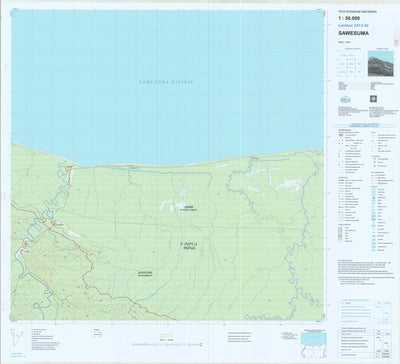Click the settlement near the river on the map's west side
This screenshot has height=364, width=400.
click(x=53, y=225)
